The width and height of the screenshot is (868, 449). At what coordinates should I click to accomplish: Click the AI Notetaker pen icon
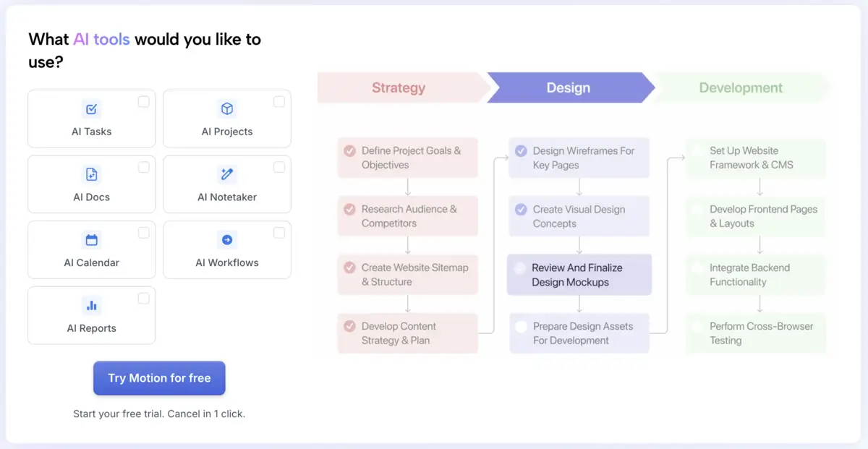(227, 174)
